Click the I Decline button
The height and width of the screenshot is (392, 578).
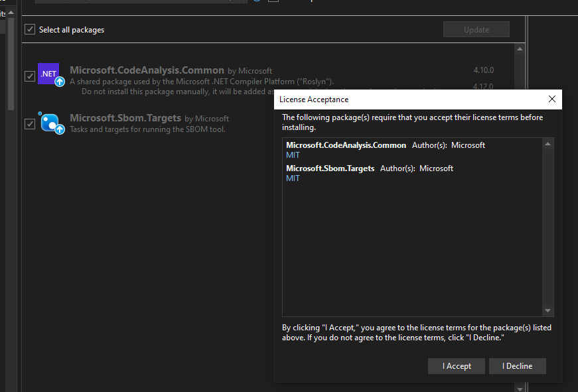(517, 366)
